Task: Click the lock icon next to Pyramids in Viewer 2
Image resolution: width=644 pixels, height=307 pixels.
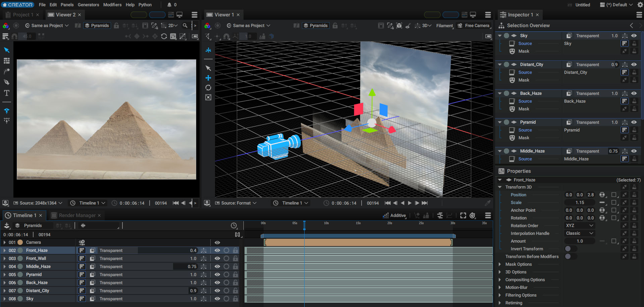Action: (x=116, y=25)
